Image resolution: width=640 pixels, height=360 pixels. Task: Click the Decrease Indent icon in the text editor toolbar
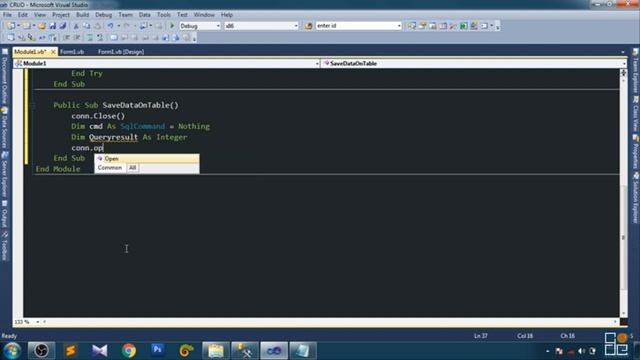tap(66, 38)
